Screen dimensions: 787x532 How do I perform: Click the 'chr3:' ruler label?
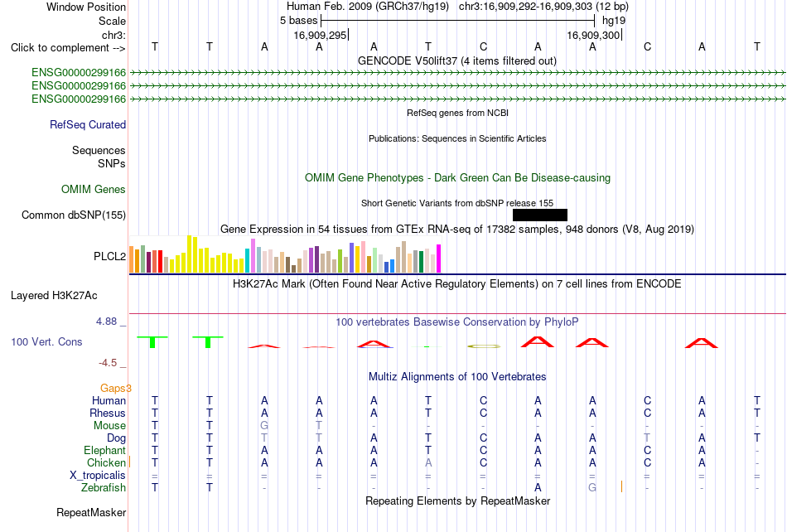114,35
